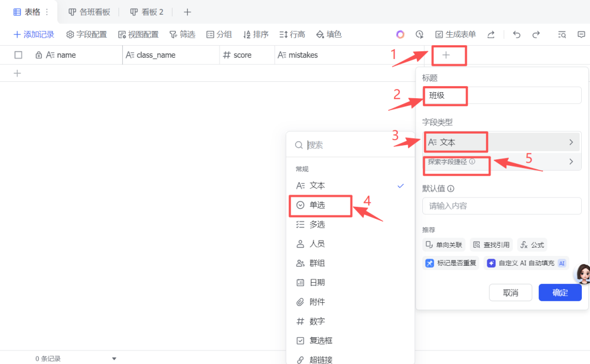Type in the 默认值 input field
The width and height of the screenshot is (590, 364).
point(501,206)
